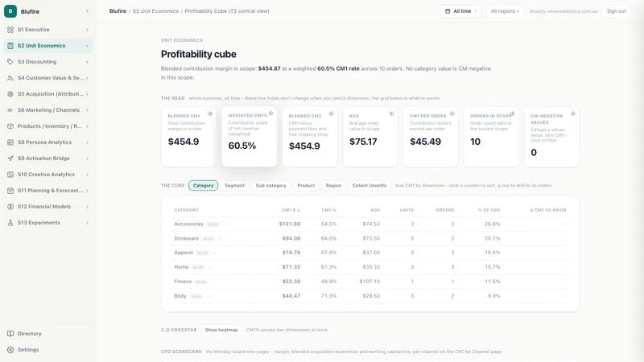Image resolution: width=644 pixels, height=362 pixels.
Task: Click the S1 Executive grid icon
Action: click(10, 30)
